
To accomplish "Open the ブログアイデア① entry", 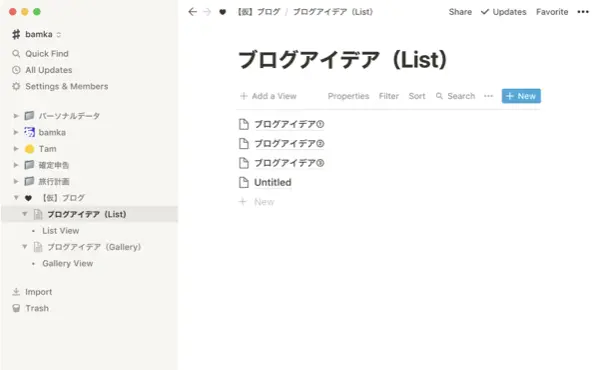I will pos(289,124).
